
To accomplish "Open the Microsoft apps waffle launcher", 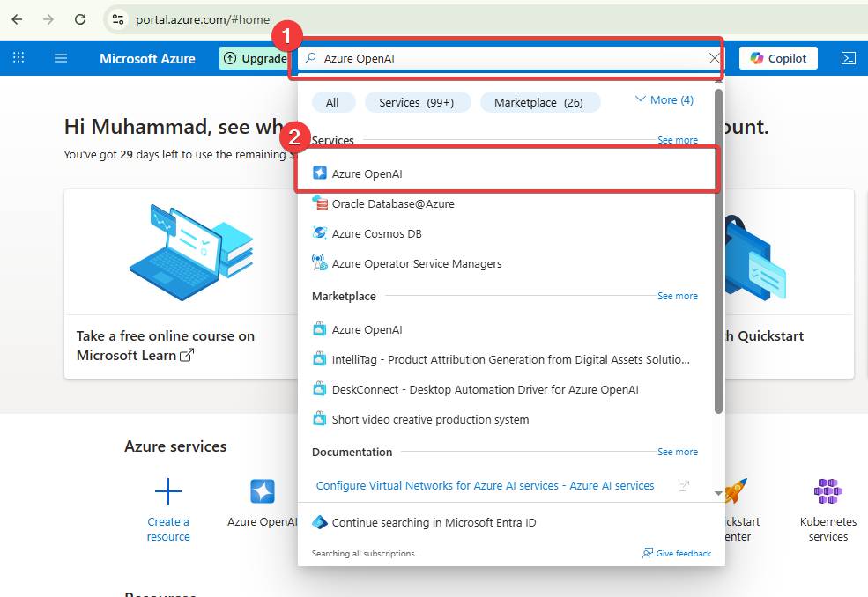I will (x=19, y=57).
